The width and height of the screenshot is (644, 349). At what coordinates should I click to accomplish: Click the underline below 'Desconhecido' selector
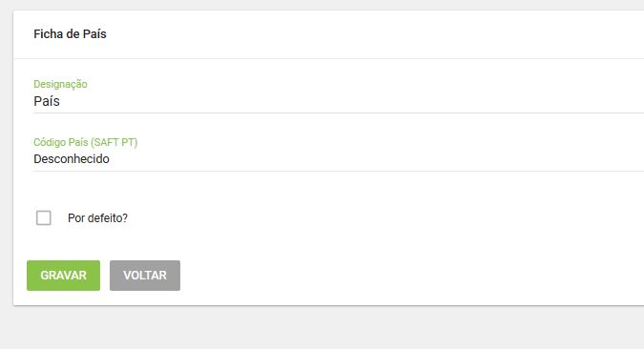click(x=339, y=172)
